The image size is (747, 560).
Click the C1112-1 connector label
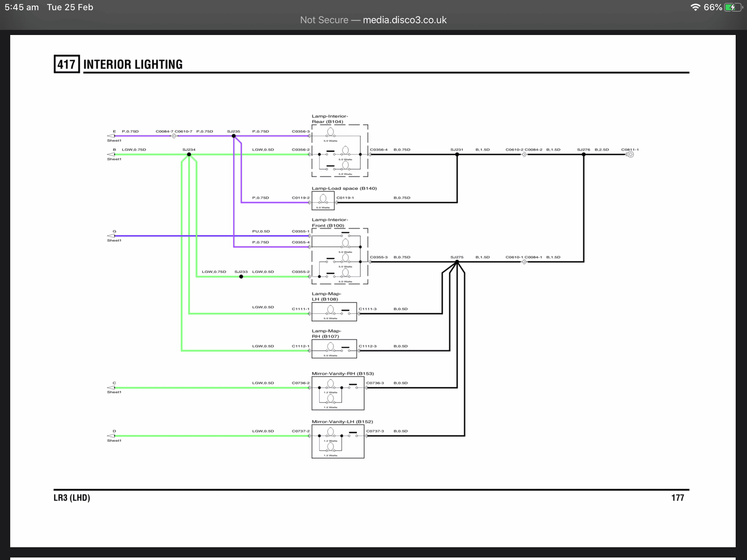301,346
